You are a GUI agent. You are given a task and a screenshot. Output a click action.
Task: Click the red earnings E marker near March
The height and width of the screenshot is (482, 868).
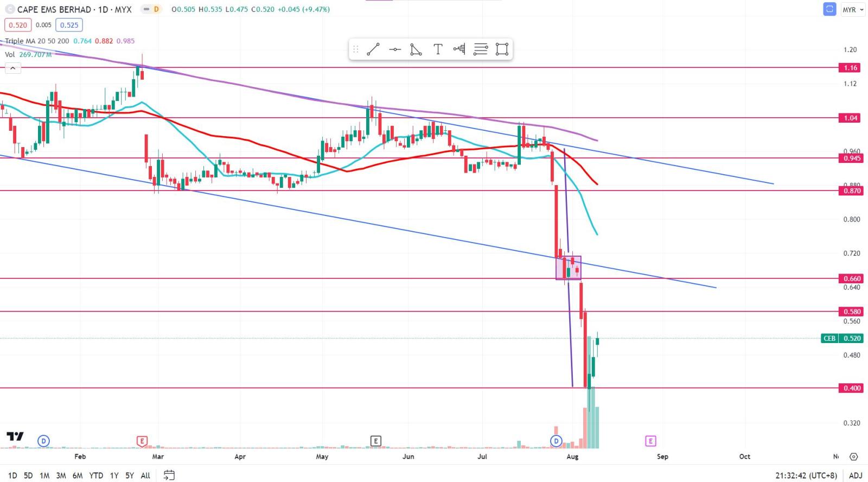pyautogui.click(x=142, y=441)
